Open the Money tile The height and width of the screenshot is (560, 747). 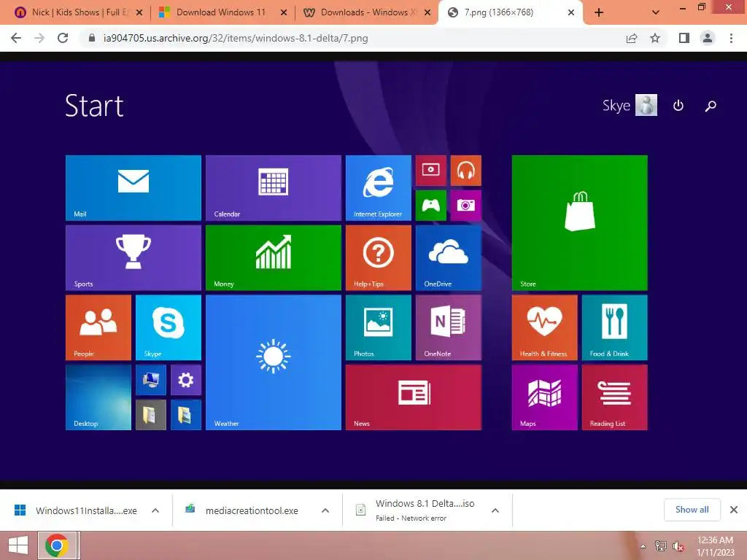click(274, 258)
